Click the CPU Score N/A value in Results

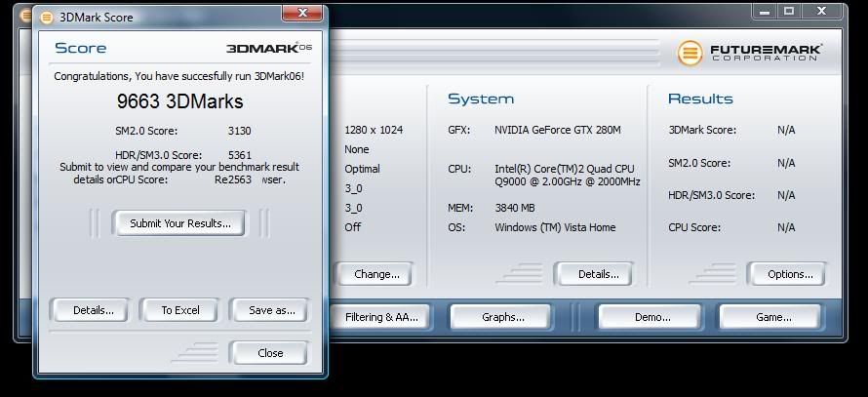click(x=786, y=227)
